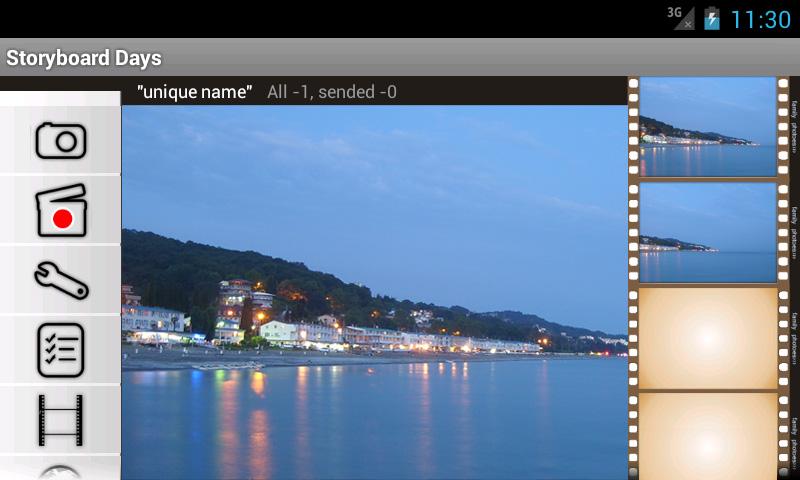Tap the battery charging icon

pyautogui.click(x=712, y=18)
